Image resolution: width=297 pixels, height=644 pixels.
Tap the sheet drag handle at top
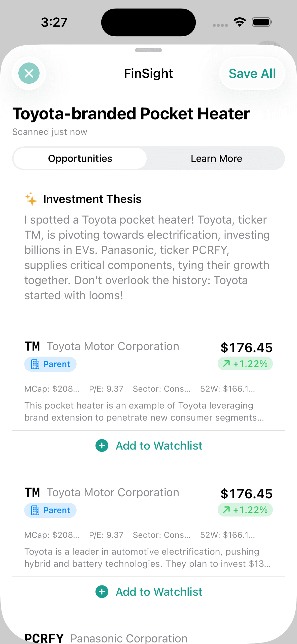(148, 50)
